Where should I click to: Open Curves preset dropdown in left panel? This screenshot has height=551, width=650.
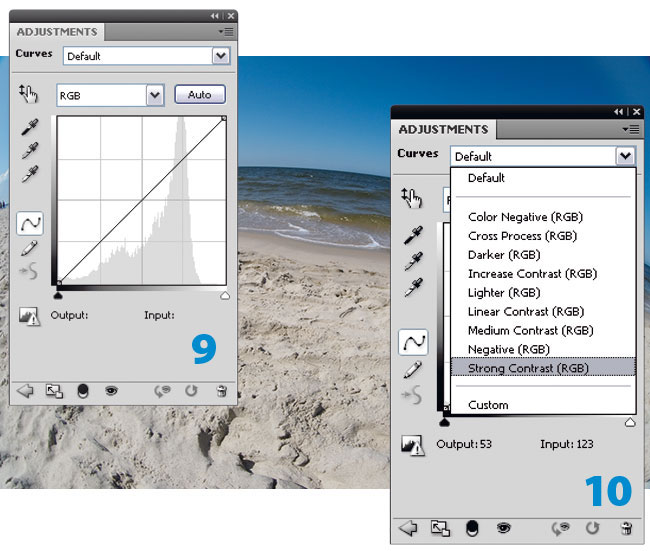click(221, 56)
